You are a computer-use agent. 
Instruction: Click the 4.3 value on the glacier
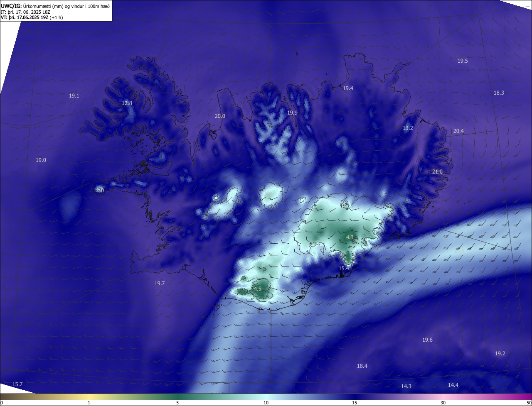(350, 237)
